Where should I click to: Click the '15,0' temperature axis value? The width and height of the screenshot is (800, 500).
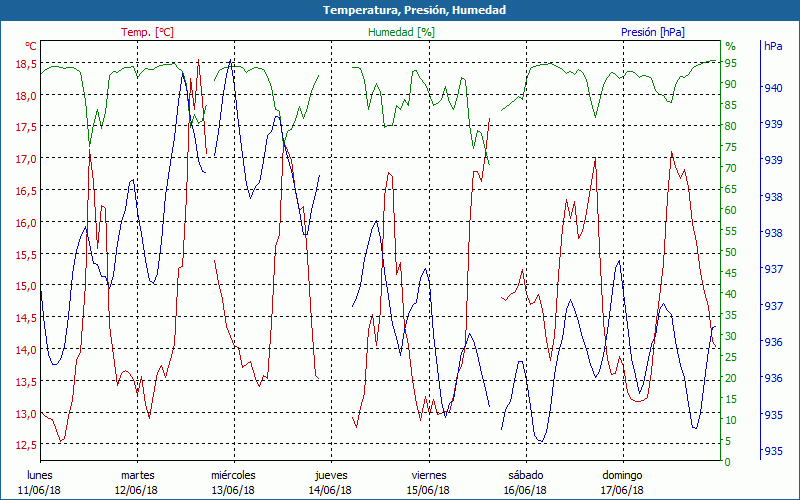(27, 286)
